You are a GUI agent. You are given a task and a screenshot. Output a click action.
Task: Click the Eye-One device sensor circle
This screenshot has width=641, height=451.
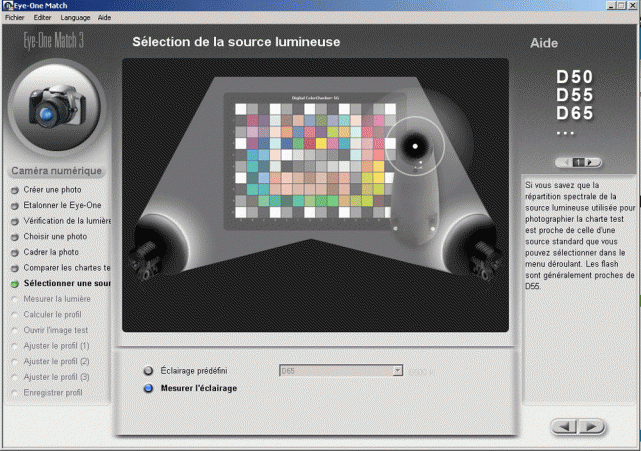click(x=415, y=146)
